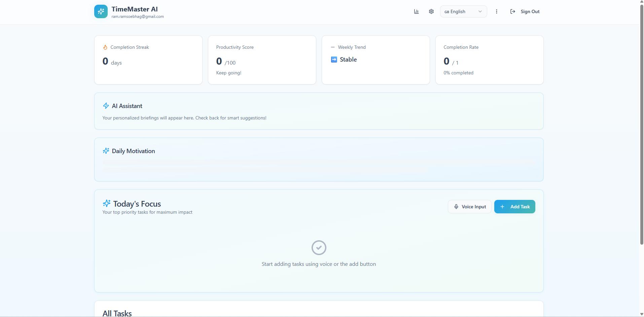Click the Add Task button

[514, 207]
